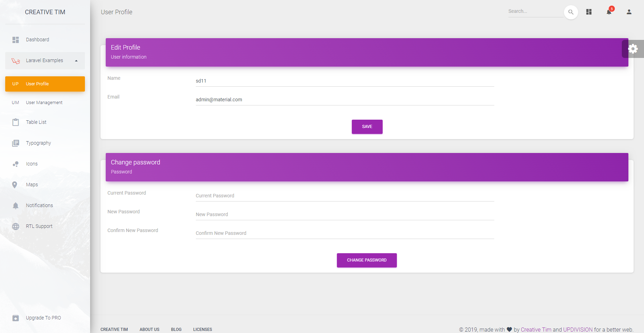Open the RTL Support page label
Screen dimensions: 644x333
[39, 226]
